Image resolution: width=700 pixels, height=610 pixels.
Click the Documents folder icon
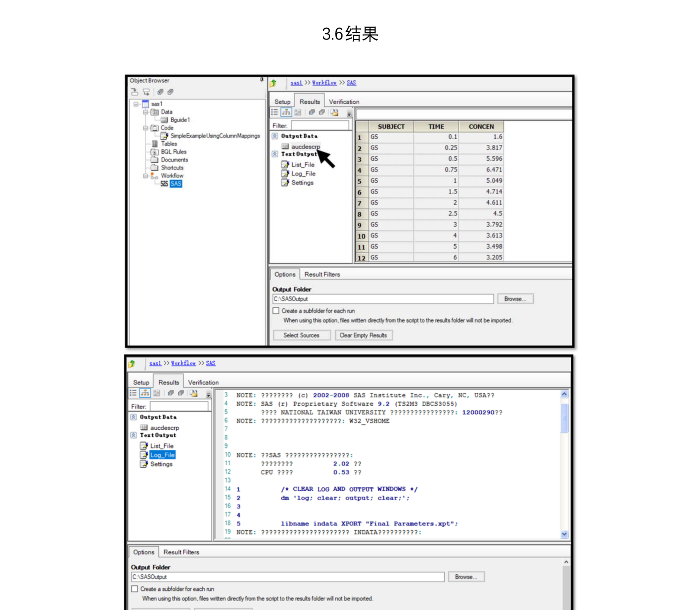[155, 160]
